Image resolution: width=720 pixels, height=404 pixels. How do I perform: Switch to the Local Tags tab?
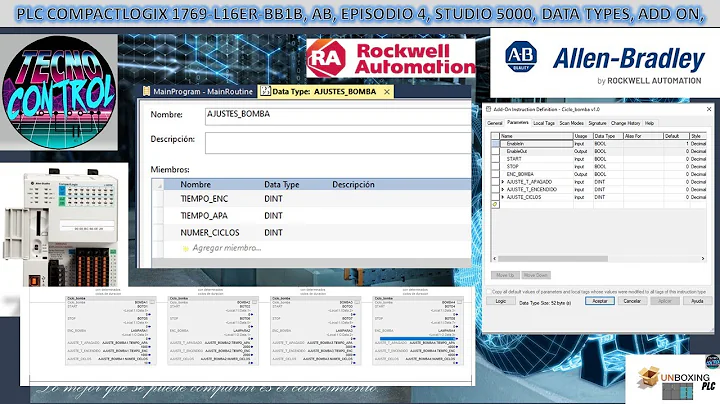tap(544, 123)
